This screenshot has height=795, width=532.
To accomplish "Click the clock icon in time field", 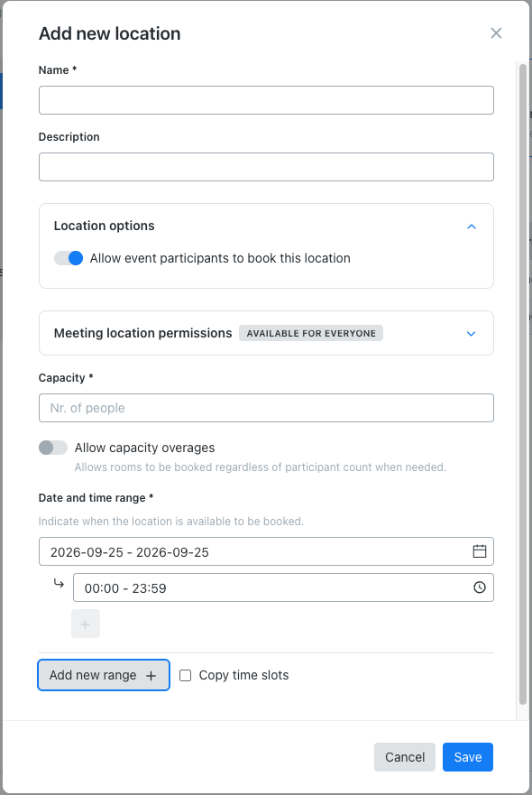I will 480,587.
